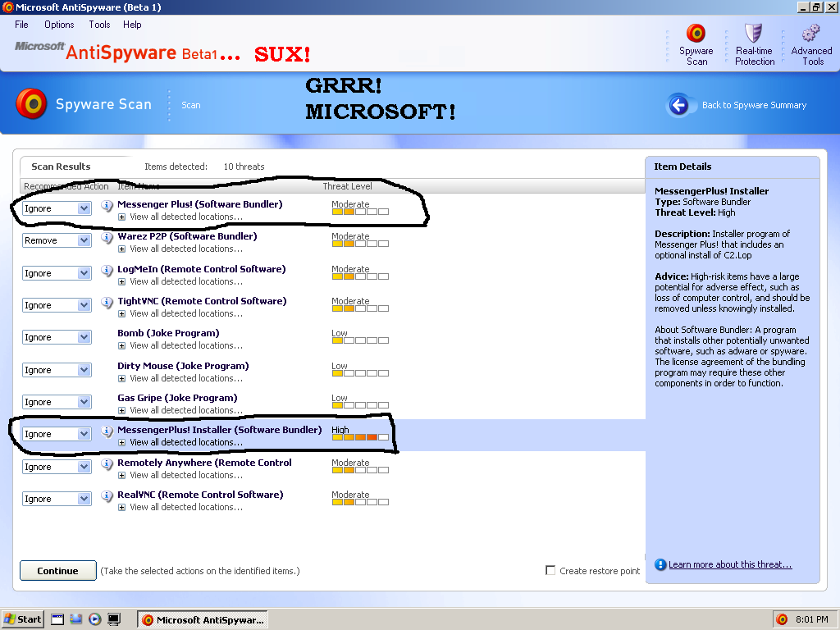Click info icon beside TightVNC entry
Viewport: 840px width, 630px height.
tap(107, 302)
